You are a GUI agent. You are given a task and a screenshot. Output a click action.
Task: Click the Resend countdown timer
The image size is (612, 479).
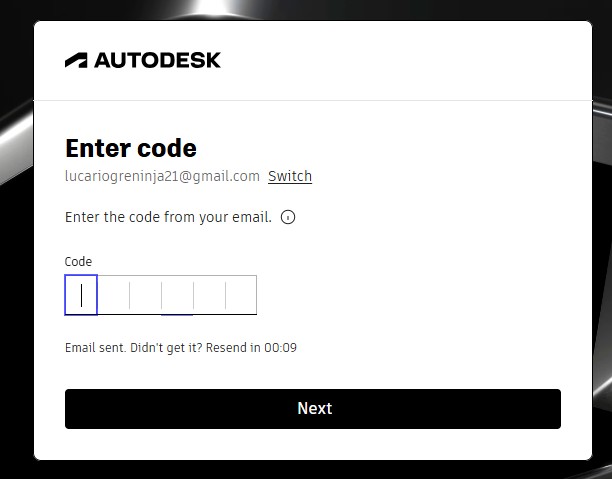coord(280,348)
